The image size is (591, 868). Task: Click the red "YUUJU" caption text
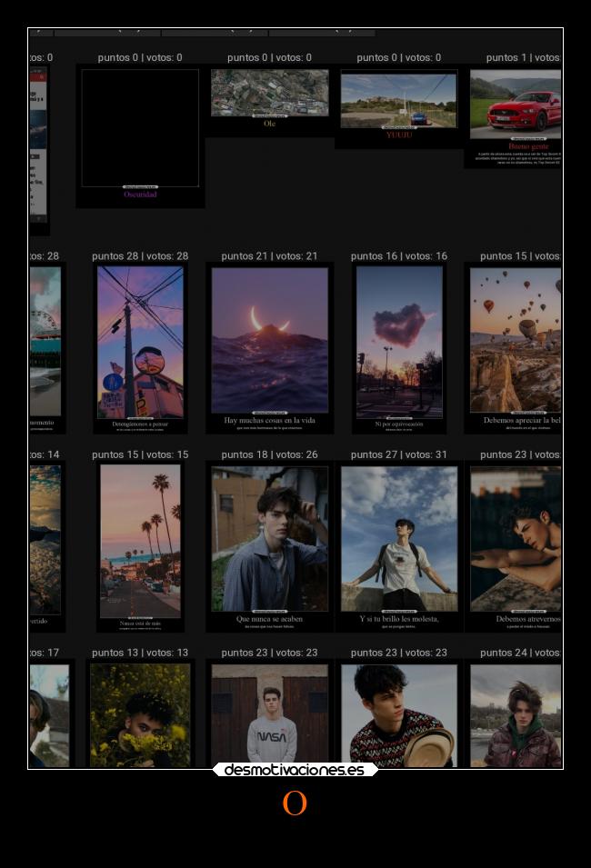point(398,135)
